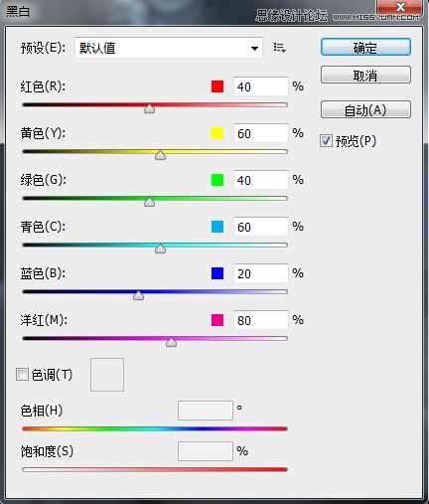Click the 取消 cancel button
This screenshot has height=504, width=429.
point(365,75)
